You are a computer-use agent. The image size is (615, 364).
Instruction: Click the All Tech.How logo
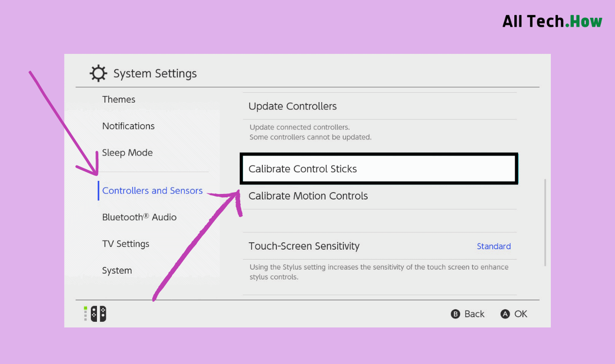[552, 21]
